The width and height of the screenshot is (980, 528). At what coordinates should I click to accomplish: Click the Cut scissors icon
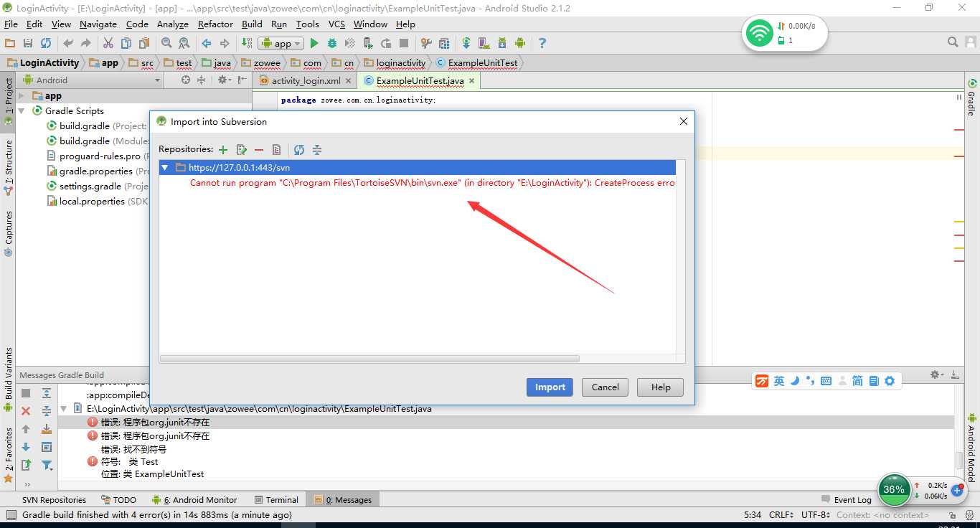(x=108, y=43)
